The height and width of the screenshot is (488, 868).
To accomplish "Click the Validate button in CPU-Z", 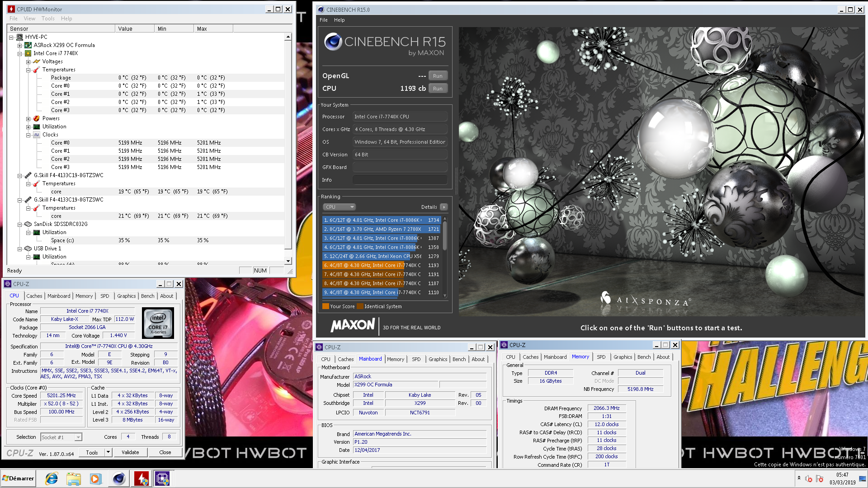I will tap(130, 452).
